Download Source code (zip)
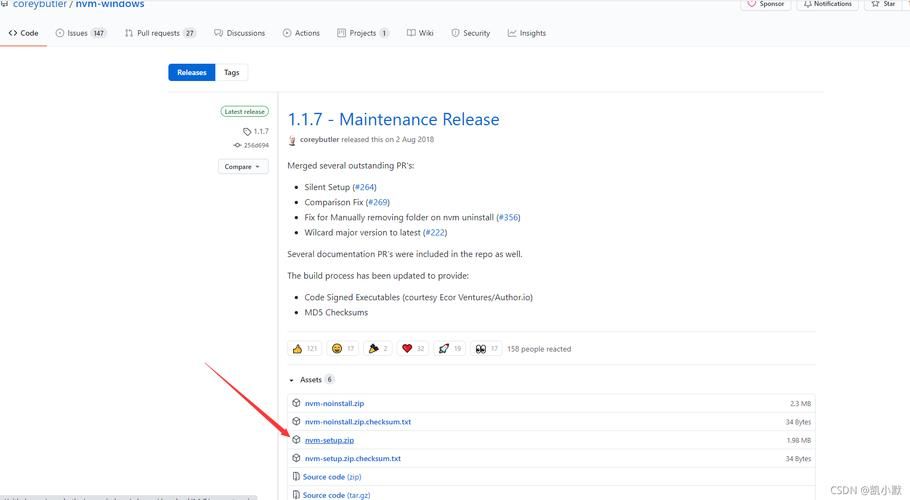The height and width of the screenshot is (500, 910). coord(332,477)
